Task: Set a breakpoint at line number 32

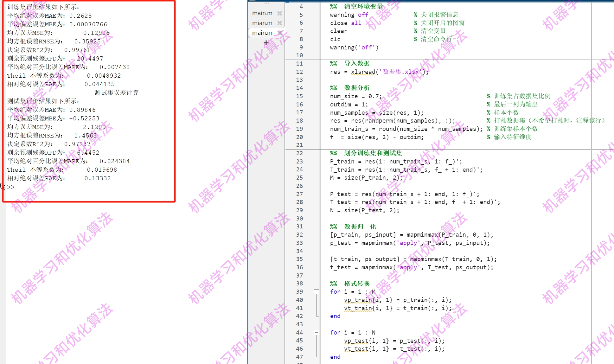Action: (x=299, y=235)
